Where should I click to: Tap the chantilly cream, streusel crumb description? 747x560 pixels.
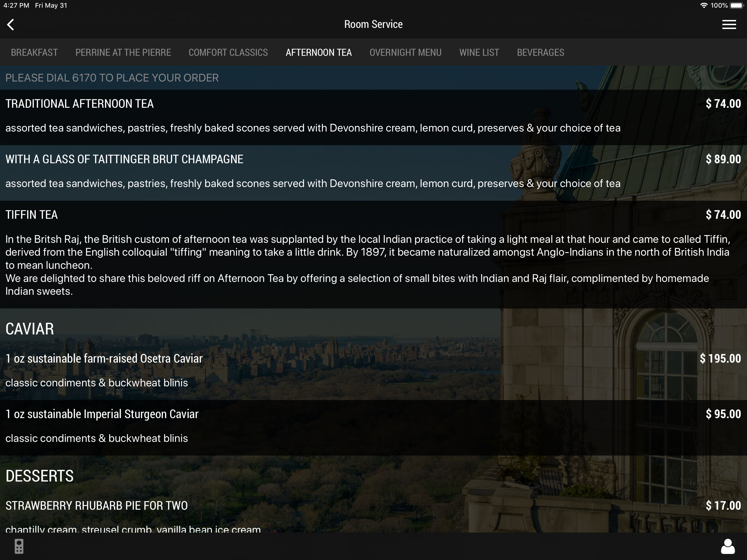[x=133, y=529]
